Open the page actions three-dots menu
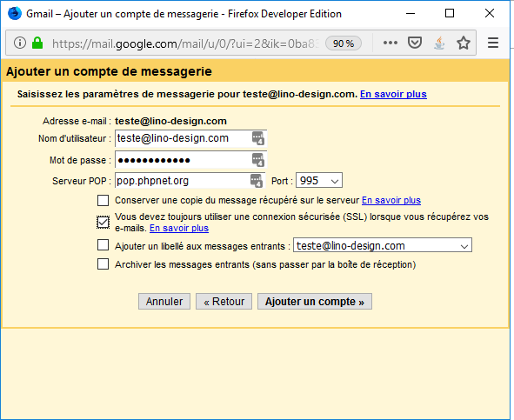Screen dimensions: 514x420 [391, 43]
